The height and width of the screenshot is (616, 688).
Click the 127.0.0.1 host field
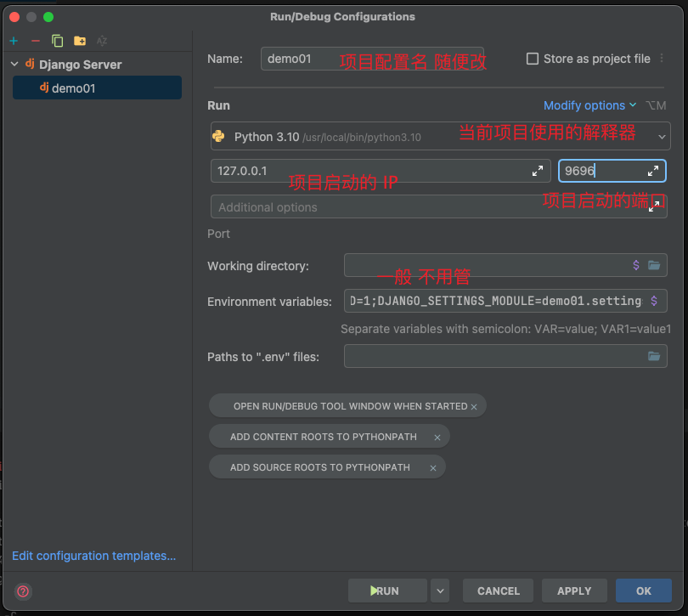[381, 171]
